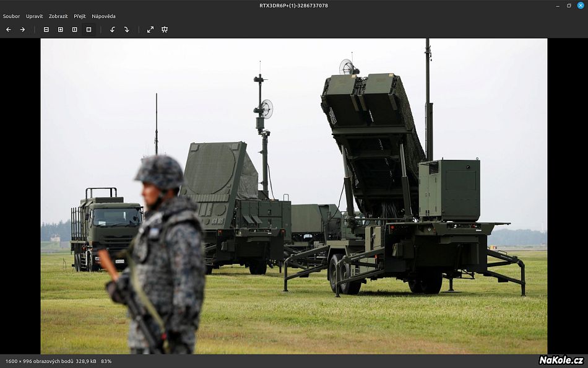Click the displayed military photo
This screenshot has height=368, width=588.
pyautogui.click(x=293, y=196)
